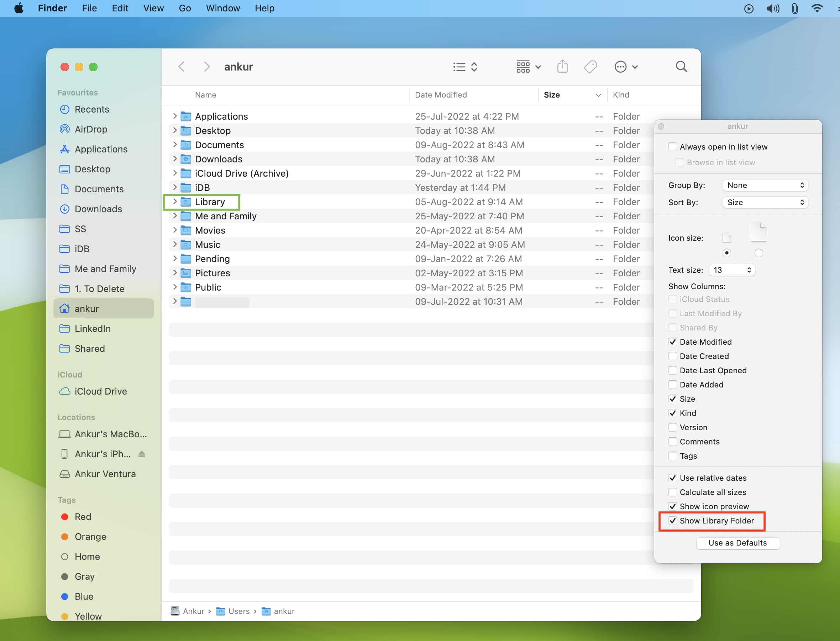Open the Group By dropdown
Viewport: 840px width, 641px height.
coord(765,186)
